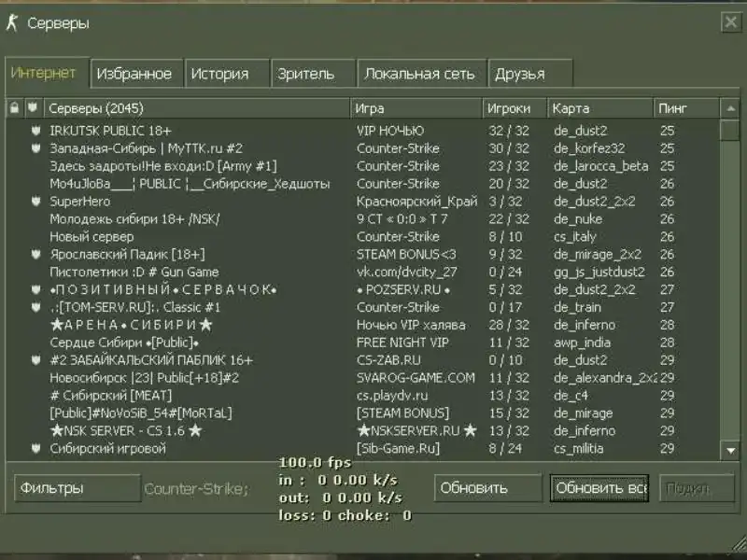This screenshot has height=560, width=747.
Task: Select Западная-Сибирь | MyTTK.ru #2 server
Action: pos(362,148)
